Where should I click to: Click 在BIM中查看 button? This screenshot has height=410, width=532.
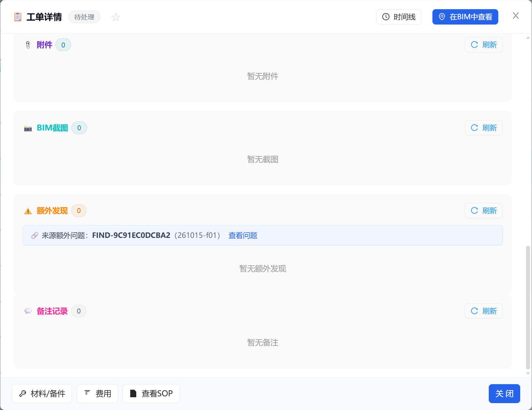[465, 17]
